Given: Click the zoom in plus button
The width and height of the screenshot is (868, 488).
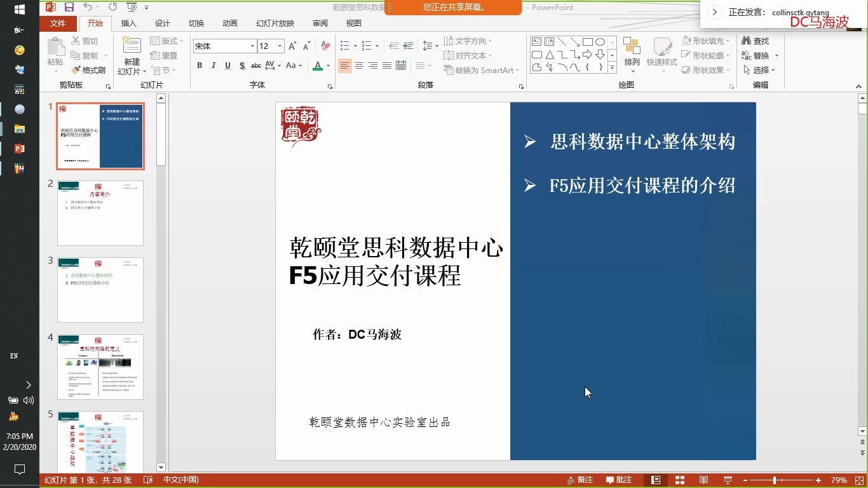Looking at the screenshot, I should (818, 480).
